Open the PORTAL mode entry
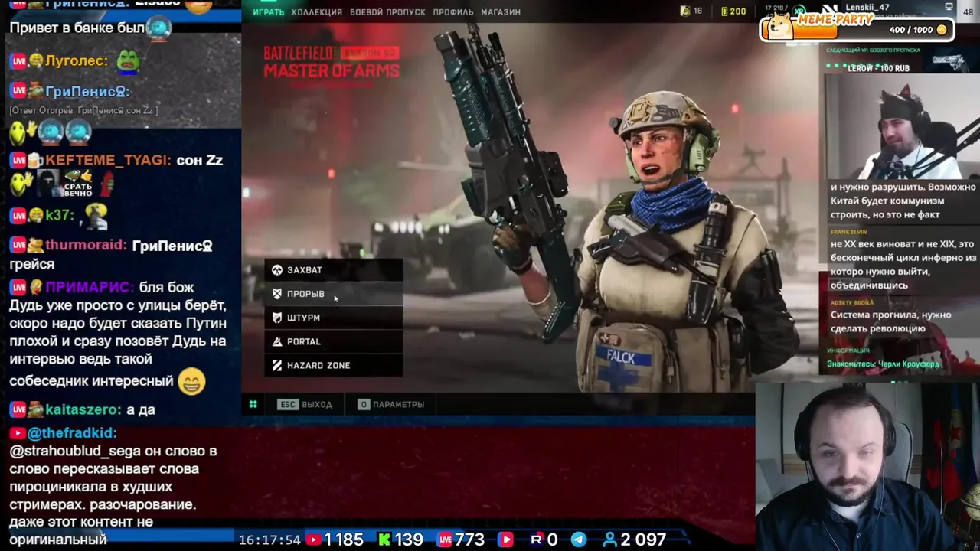Viewport: 980px width, 551px height. pos(334,341)
